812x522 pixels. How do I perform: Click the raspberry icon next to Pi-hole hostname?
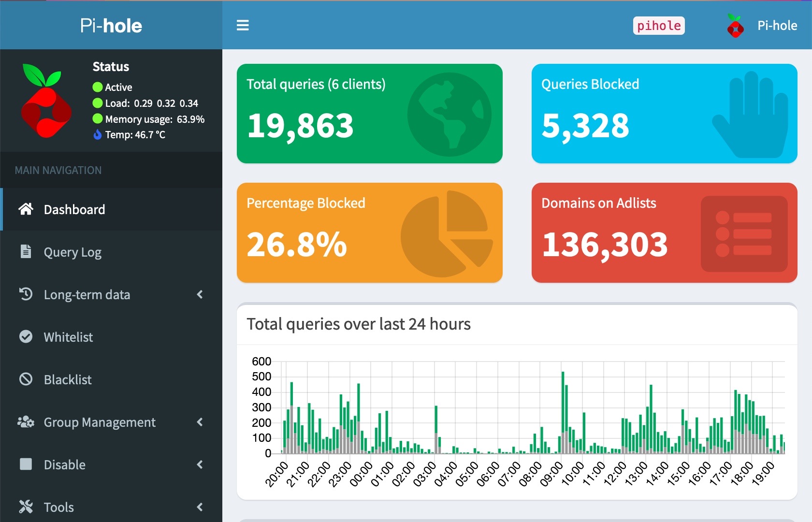point(735,26)
